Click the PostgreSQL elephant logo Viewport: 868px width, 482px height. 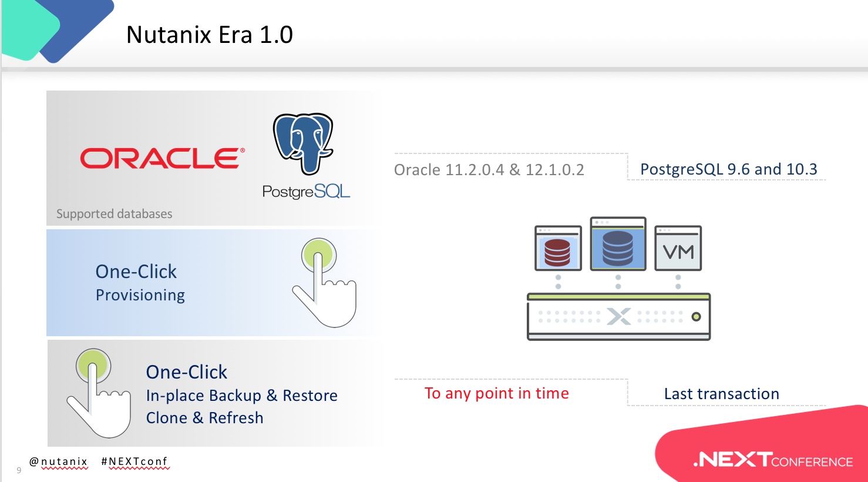pyautogui.click(x=303, y=143)
